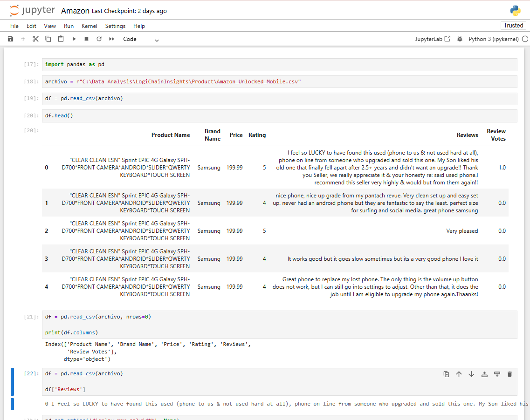Click into cell 21 with nrows=0

(x=280, y=325)
